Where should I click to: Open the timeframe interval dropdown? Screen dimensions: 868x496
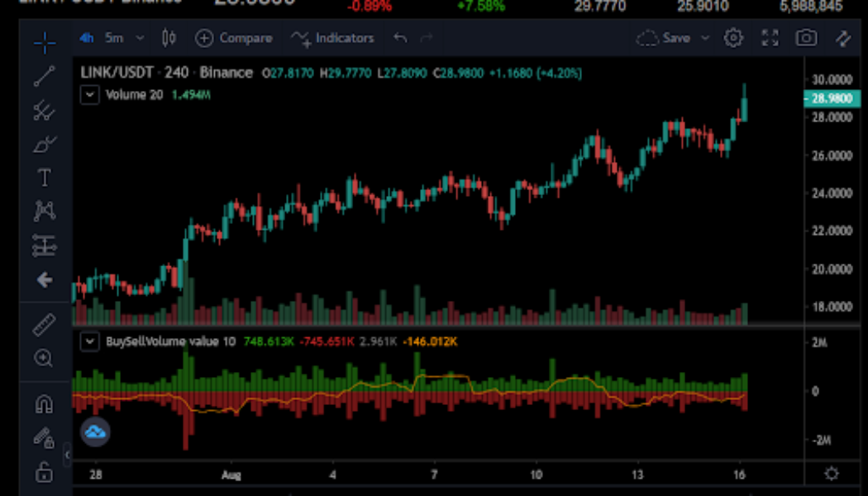click(x=139, y=38)
